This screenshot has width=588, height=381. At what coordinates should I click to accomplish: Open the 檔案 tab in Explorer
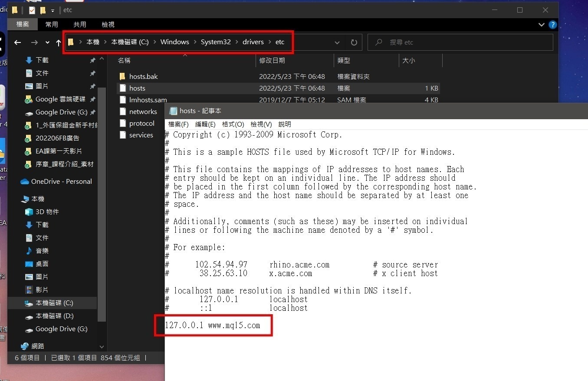coord(23,24)
